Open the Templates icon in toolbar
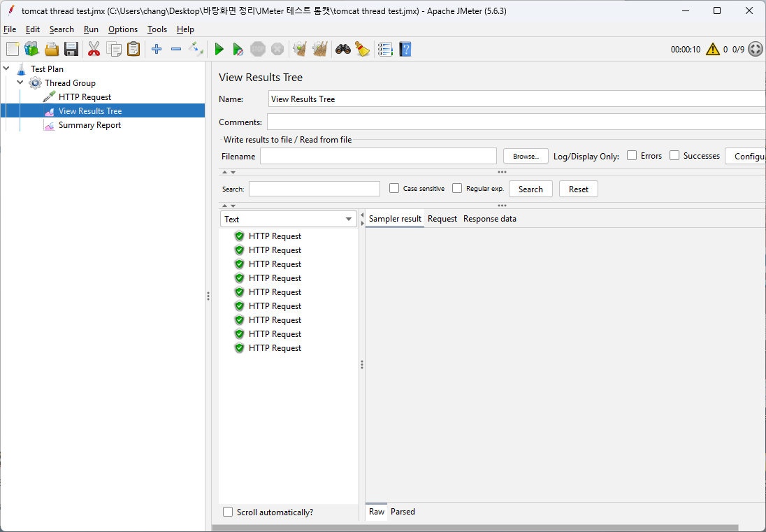766x532 pixels. (x=31, y=49)
